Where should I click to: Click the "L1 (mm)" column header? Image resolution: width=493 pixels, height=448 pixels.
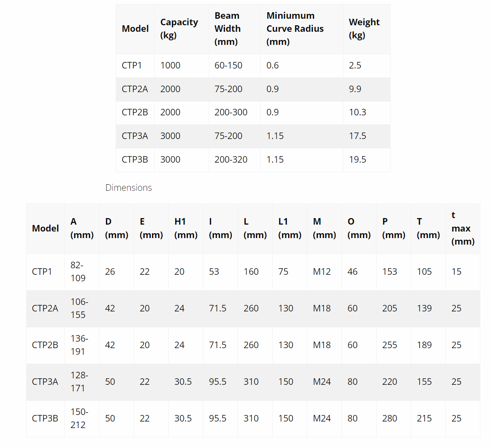[x=289, y=228]
